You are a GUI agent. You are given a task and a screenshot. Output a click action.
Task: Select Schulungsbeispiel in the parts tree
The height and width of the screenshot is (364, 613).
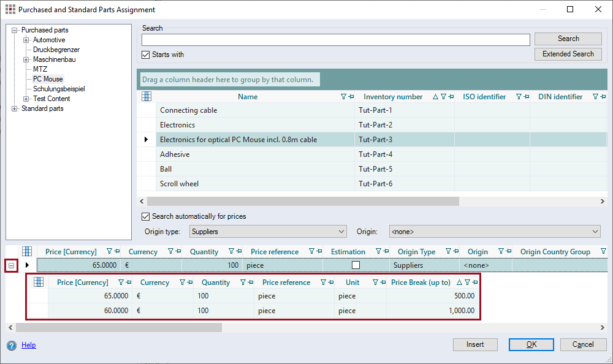pos(59,89)
